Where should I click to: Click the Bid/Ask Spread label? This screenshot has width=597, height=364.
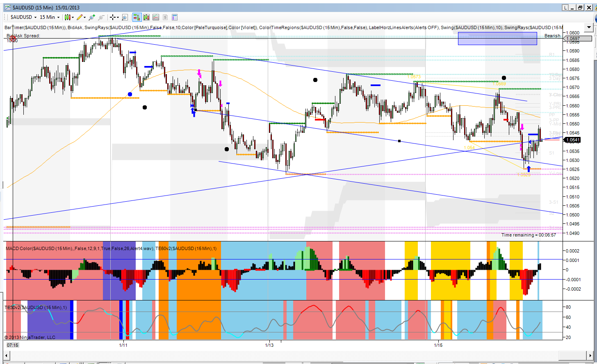point(23,36)
